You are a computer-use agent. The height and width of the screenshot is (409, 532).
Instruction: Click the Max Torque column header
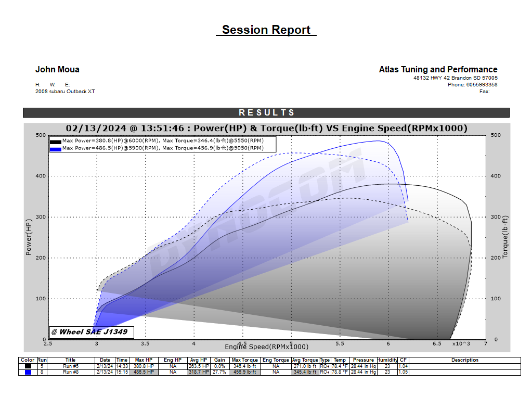[x=244, y=360]
